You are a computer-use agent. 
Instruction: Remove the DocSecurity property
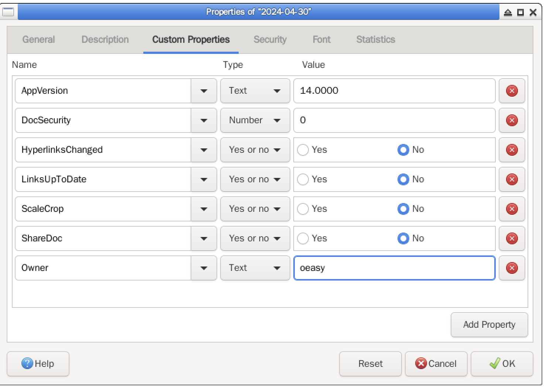[512, 120]
